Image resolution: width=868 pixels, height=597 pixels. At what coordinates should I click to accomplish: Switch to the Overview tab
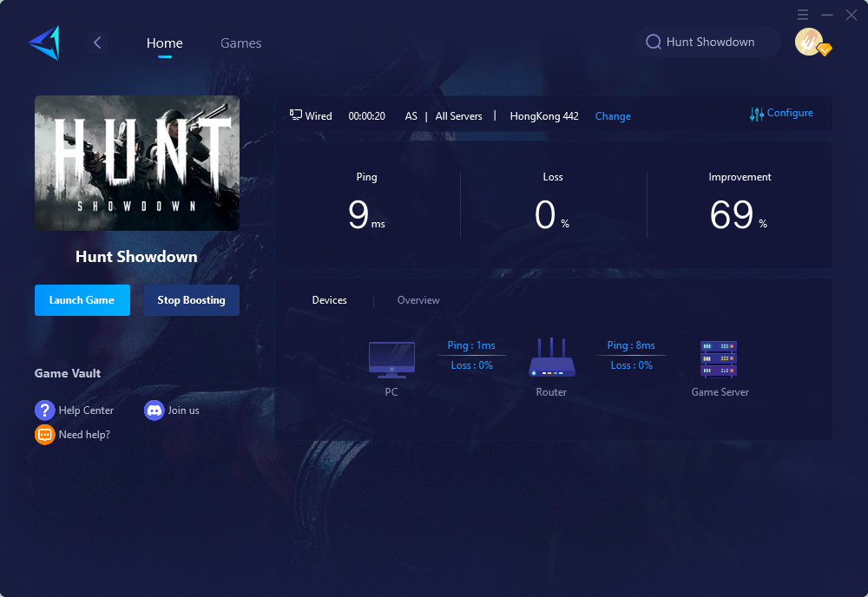coord(418,300)
